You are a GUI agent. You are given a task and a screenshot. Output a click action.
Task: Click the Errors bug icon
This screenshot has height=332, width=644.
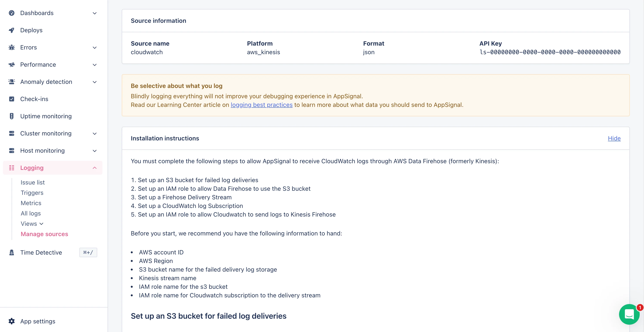click(11, 48)
